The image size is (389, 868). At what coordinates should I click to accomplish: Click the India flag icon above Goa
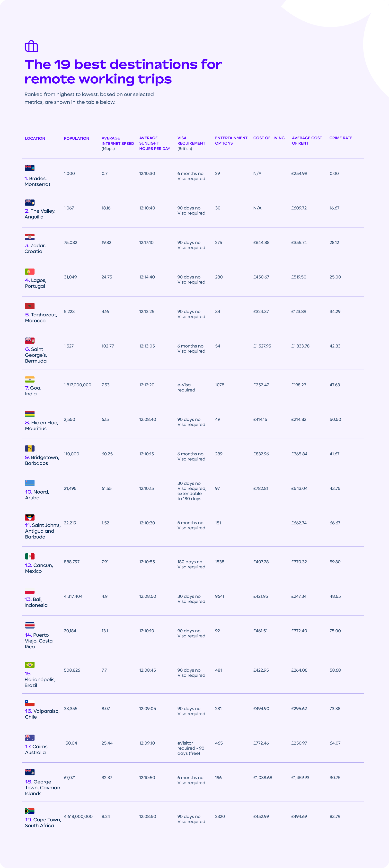tap(30, 379)
